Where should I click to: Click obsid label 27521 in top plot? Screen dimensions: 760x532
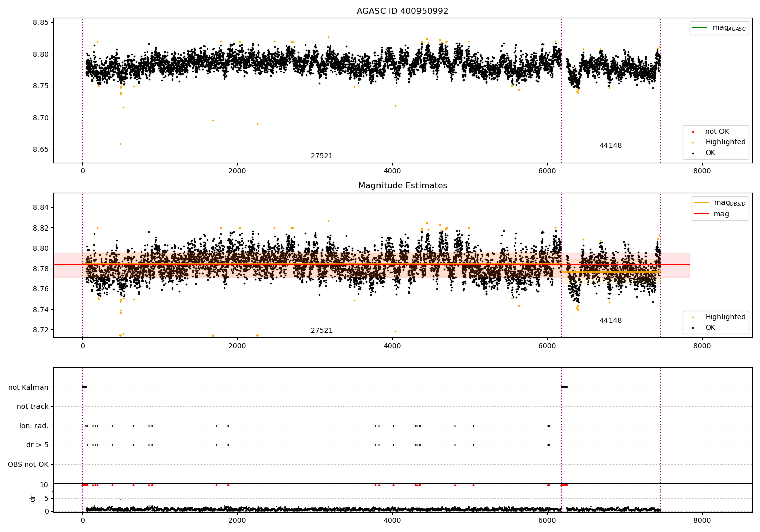pos(322,156)
